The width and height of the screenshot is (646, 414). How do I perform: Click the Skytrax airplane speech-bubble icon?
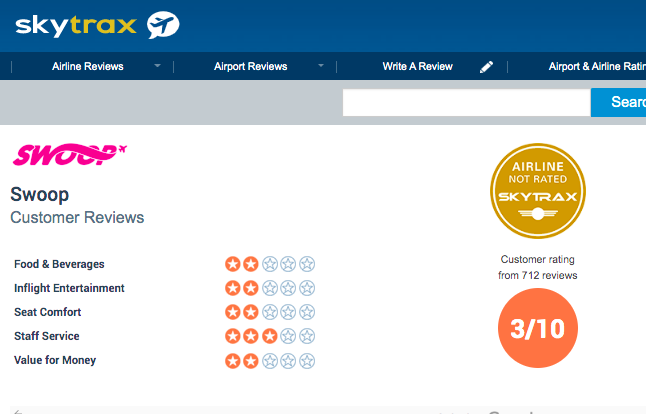tap(163, 25)
